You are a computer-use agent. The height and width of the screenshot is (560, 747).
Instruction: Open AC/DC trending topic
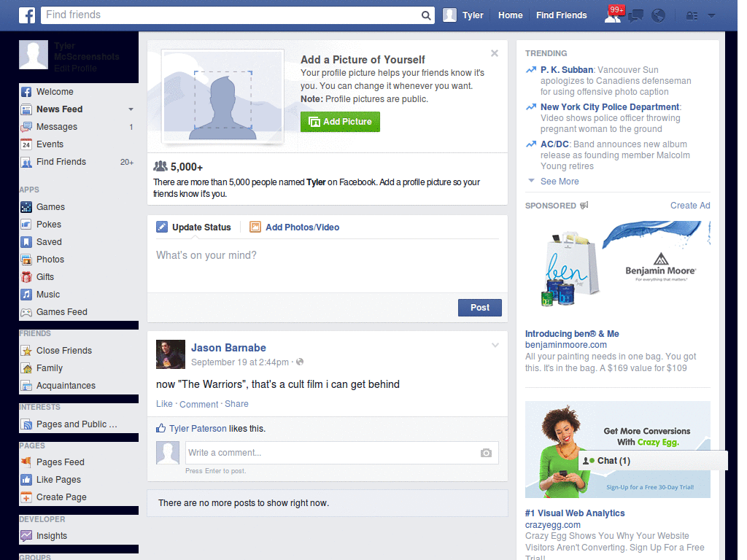(x=554, y=144)
